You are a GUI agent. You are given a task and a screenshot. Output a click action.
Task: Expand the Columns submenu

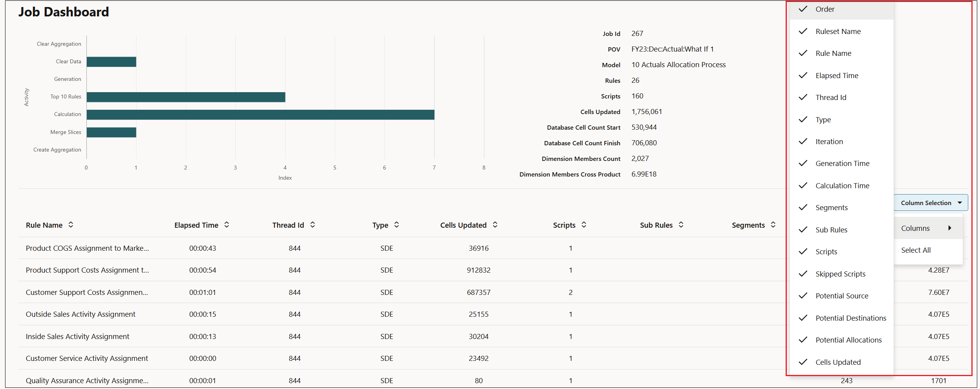[x=915, y=228]
